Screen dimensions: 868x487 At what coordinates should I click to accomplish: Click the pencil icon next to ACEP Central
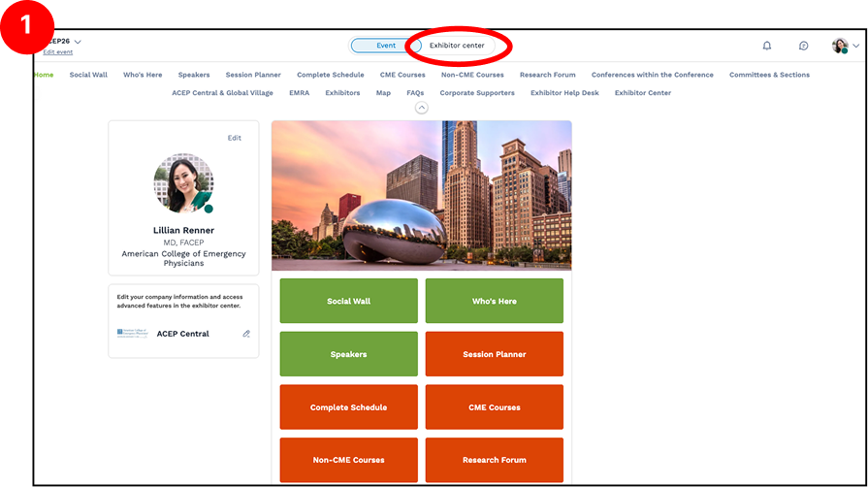[246, 334]
